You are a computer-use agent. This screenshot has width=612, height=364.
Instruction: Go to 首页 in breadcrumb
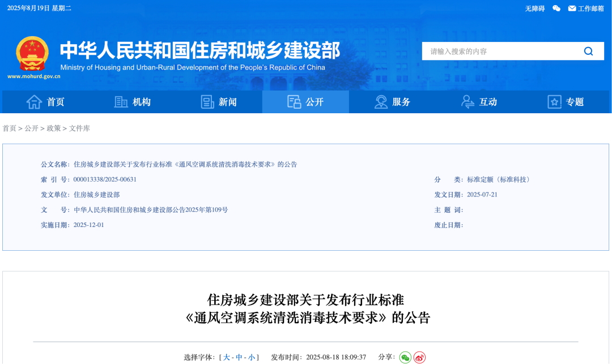(x=10, y=128)
